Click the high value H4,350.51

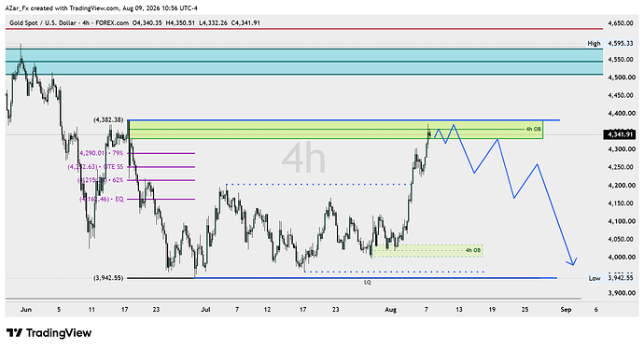tap(180, 23)
